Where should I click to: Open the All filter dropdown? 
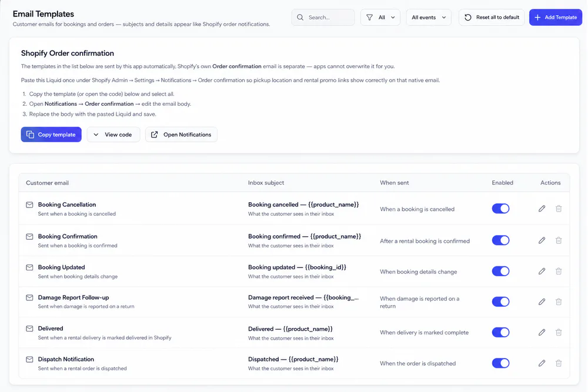point(380,17)
